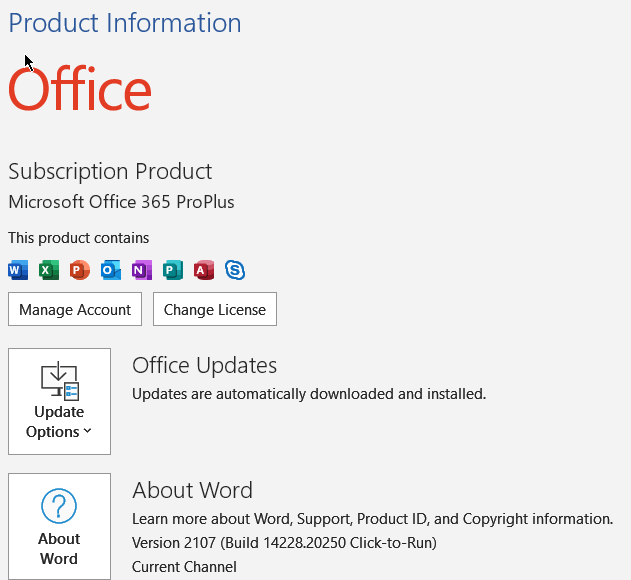
Task: Click the Access app icon
Action: tap(204, 270)
